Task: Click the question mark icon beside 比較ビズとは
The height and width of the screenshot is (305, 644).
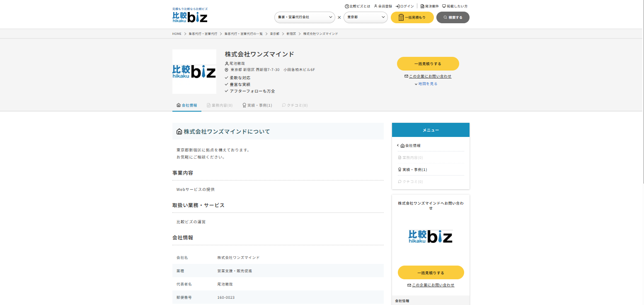Action: coord(347,6)
